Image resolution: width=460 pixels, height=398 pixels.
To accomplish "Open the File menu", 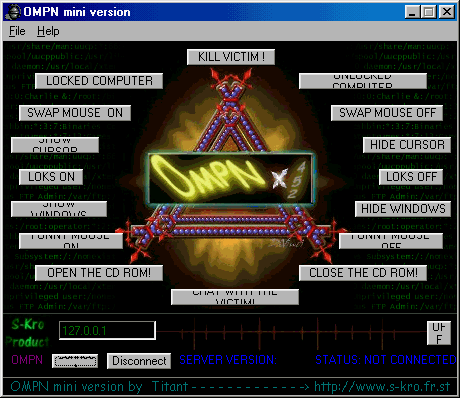I will 17,31.
